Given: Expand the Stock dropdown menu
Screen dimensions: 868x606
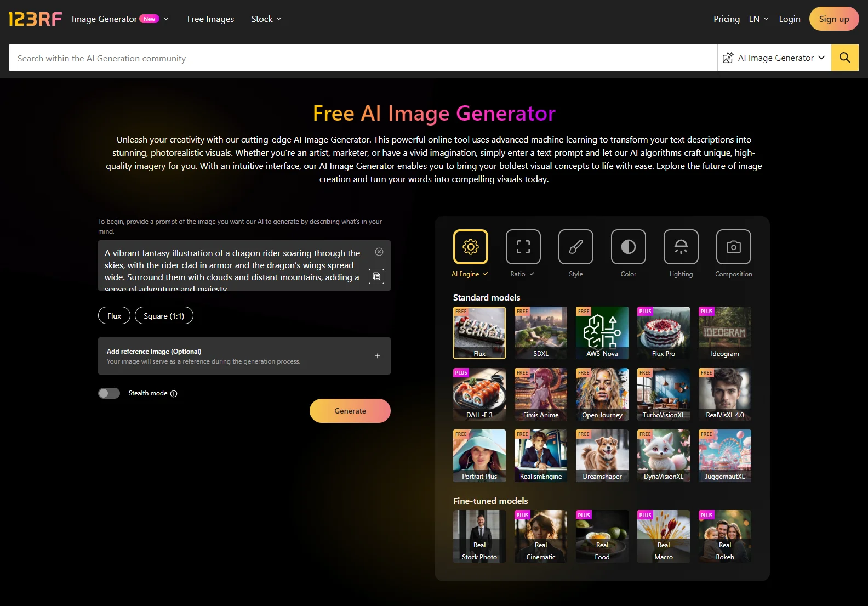Looking at the screenshot, I should [266, 19].
